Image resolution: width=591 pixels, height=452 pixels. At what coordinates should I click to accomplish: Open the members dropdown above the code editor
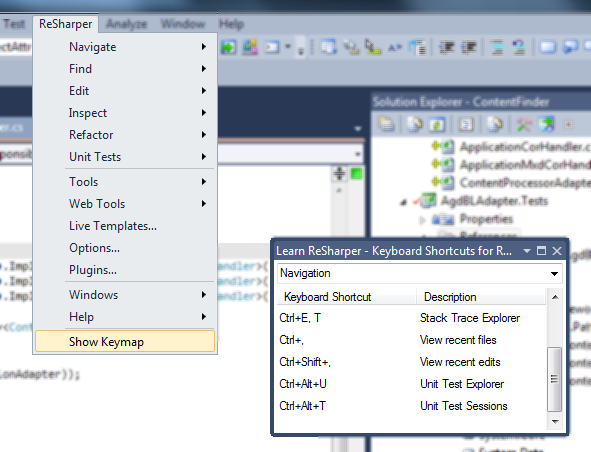tap(358, 154)
